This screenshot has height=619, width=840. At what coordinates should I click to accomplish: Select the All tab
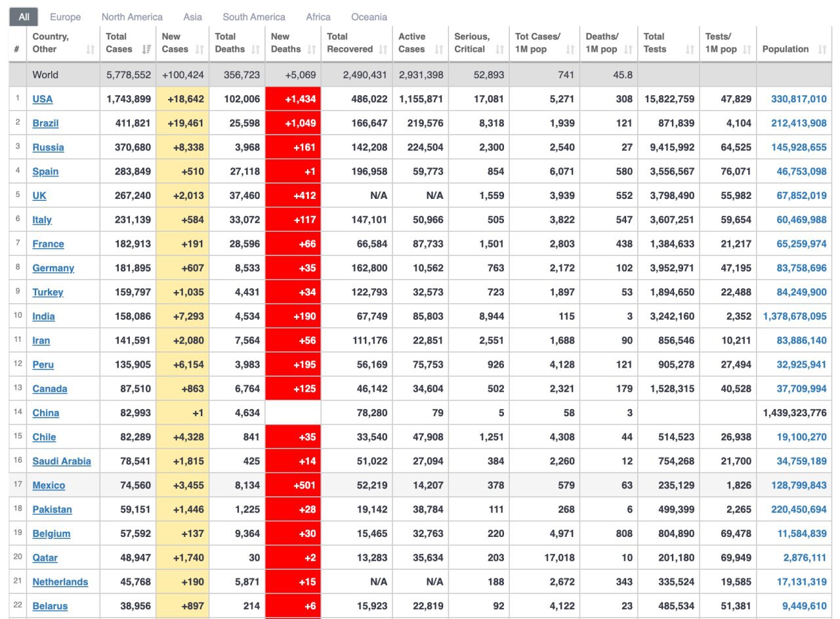tap(24, 17)
